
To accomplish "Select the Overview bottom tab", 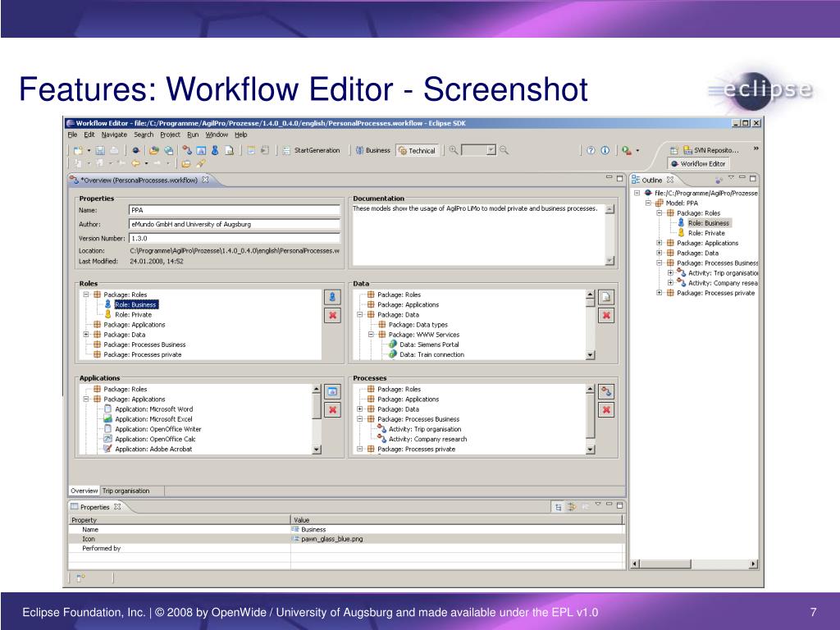I will tap(84, 491).
